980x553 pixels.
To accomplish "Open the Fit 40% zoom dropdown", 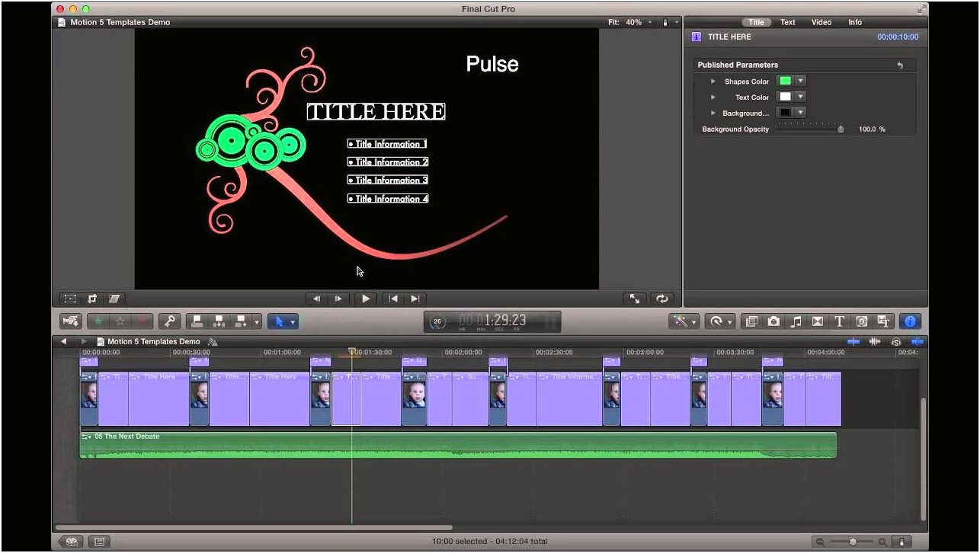I will pyautogui.click(x=629, y=22).
